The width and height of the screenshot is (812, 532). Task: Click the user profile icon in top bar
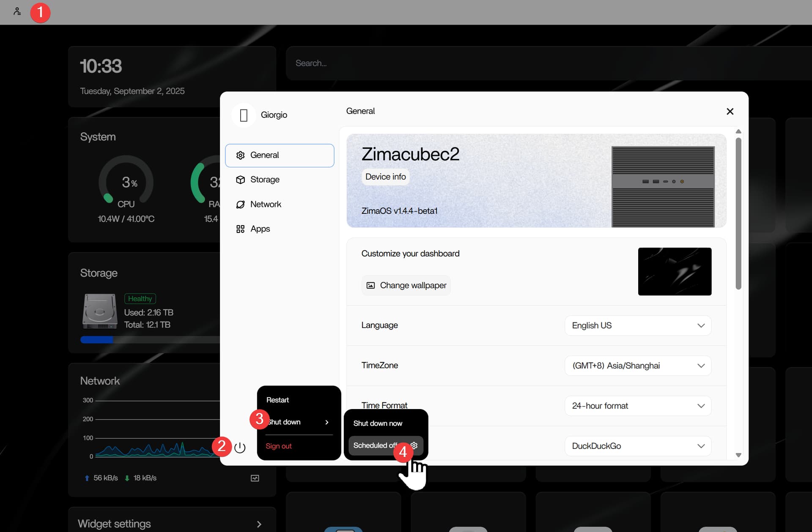click(17, 11)
